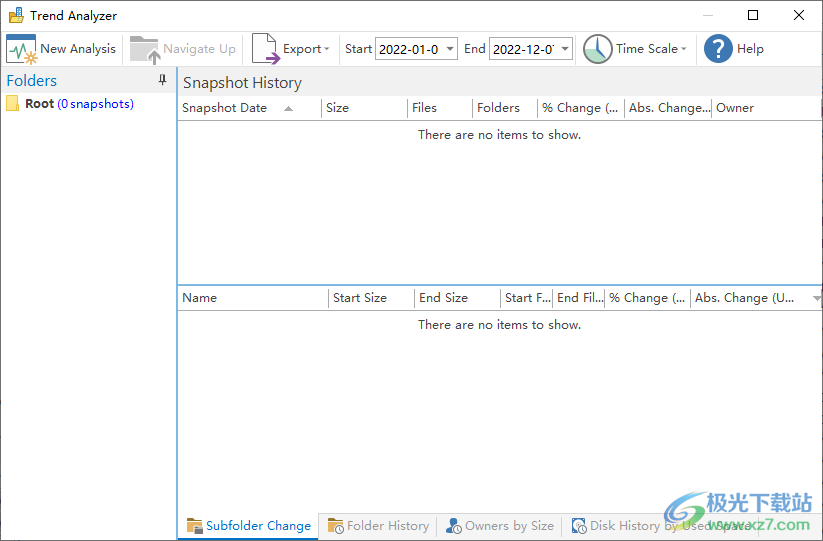The width and height of the screenshot is (823, 541).
Task: Sort by Files column header
Action: click(440, 108)
